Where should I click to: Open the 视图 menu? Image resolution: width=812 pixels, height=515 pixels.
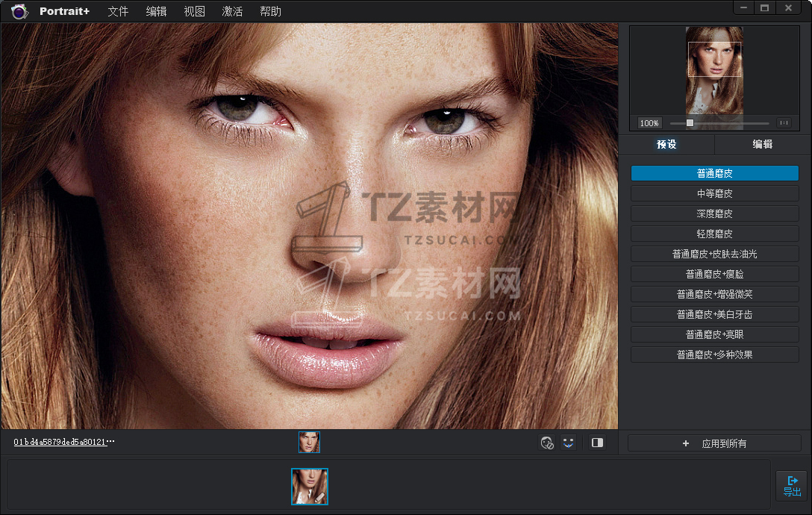pyautogui.click(x=194, y=11)
